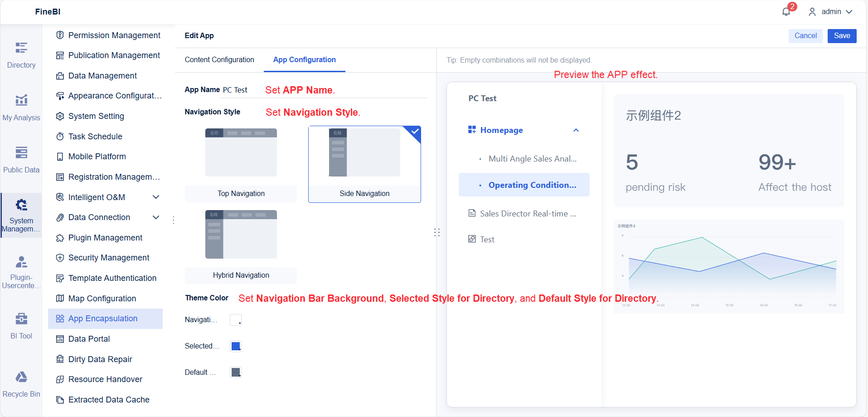Click the Data Management icon
Screen dimensions: 868x417
[x=60, y=76]
